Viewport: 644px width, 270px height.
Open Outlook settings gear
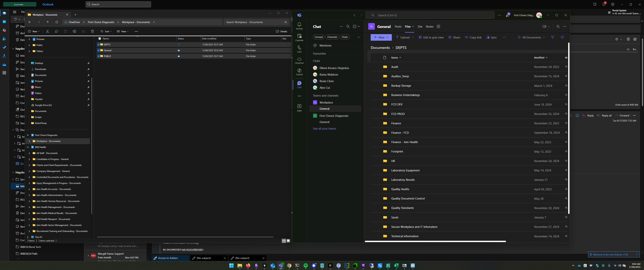(613, 4)
